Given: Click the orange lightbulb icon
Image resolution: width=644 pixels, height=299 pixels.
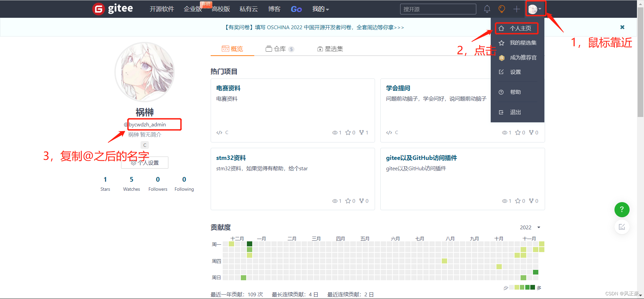Looking at the screenshot, I should (x=502, y=9).
